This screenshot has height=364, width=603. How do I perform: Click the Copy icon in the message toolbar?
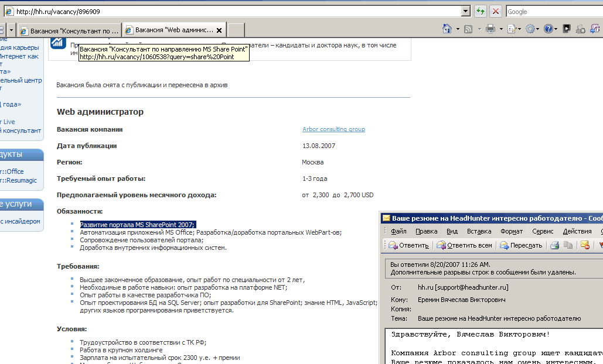[x=568, y=245]
